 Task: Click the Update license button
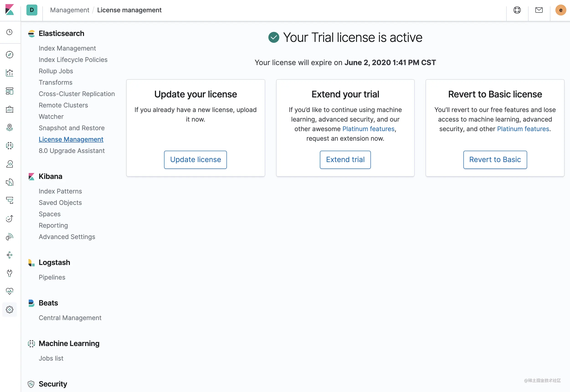(195, 160)
